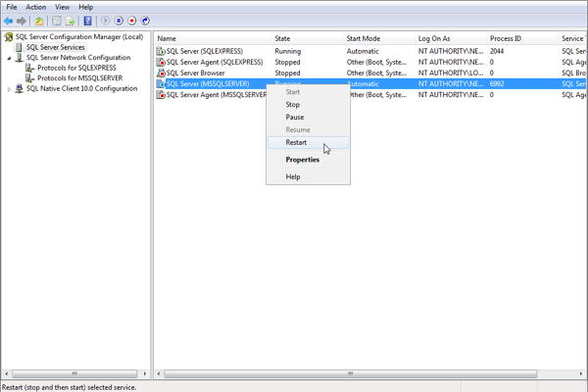Viewport: 588px width, 392px height.
Task: Sort by the Start Mode column header
Action: coord(378,38)
